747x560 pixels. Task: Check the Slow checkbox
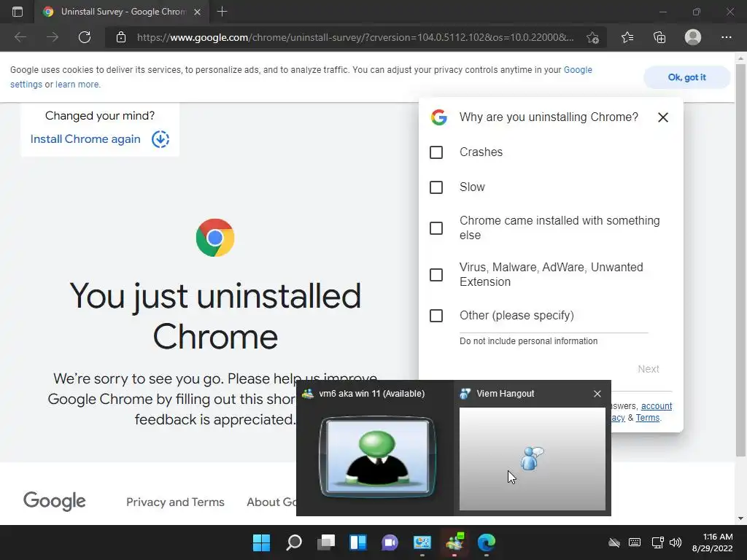click(x=436, y=187)
